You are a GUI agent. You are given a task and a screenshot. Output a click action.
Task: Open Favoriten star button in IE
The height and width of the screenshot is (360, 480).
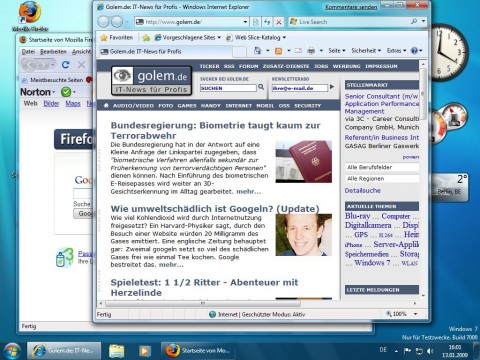pyautogui.click(x=117, y=38)
